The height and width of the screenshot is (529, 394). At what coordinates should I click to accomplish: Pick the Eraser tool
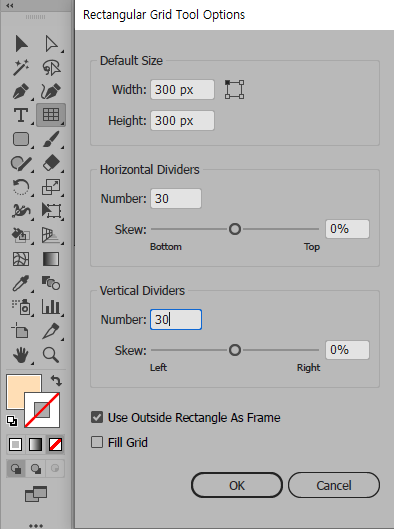(51, 163)
